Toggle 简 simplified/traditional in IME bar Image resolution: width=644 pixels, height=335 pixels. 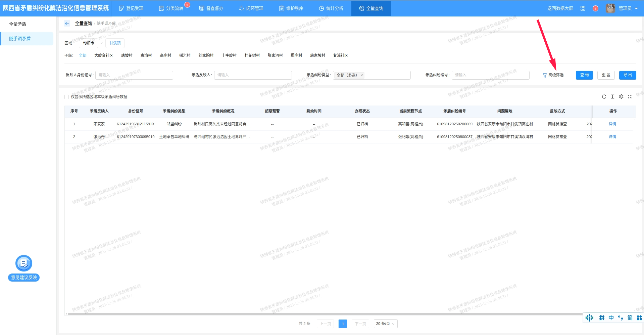630,318
